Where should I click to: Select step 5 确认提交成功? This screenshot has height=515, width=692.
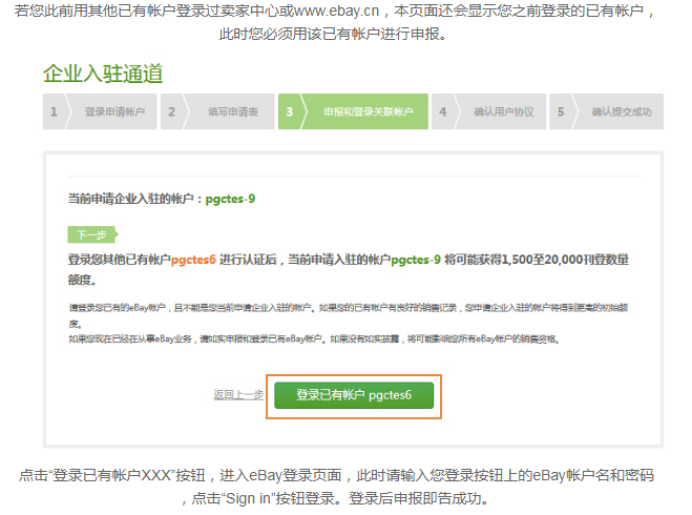pos(620,112)
